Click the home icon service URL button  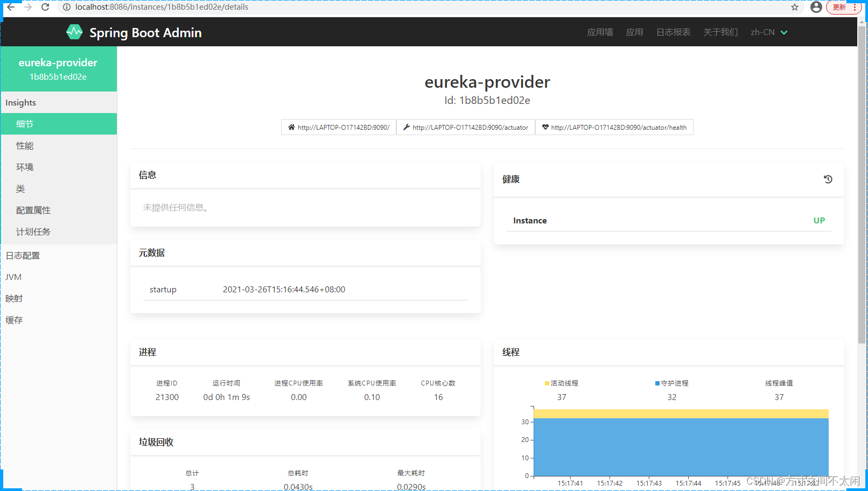[x=291, y=127]
